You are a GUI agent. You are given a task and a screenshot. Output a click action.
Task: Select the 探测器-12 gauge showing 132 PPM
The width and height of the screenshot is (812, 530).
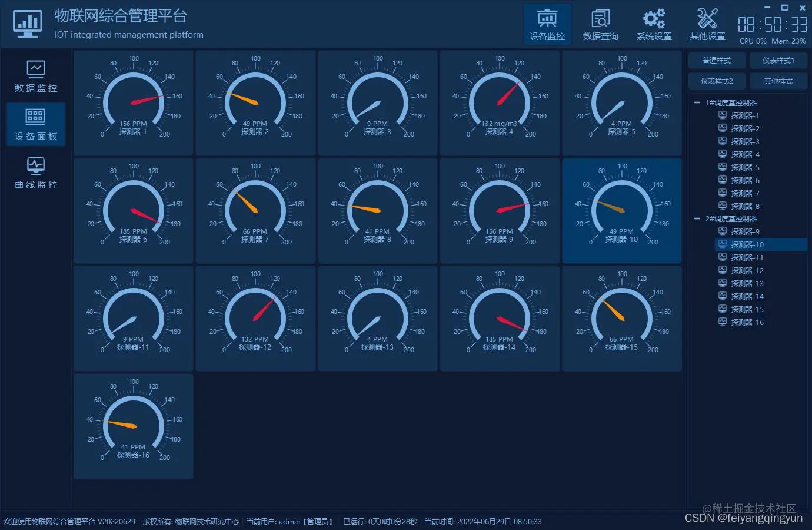[255, 319]
